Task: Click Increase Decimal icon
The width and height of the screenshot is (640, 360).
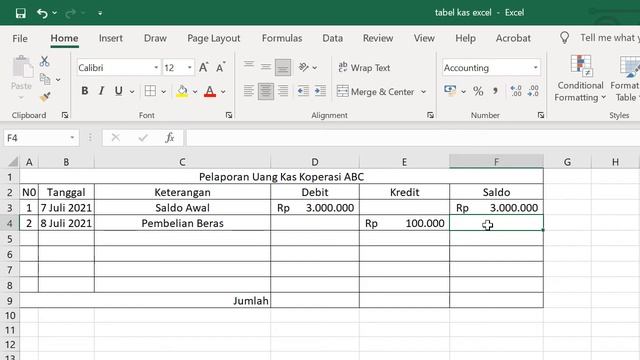Action: tap(516, 91)
